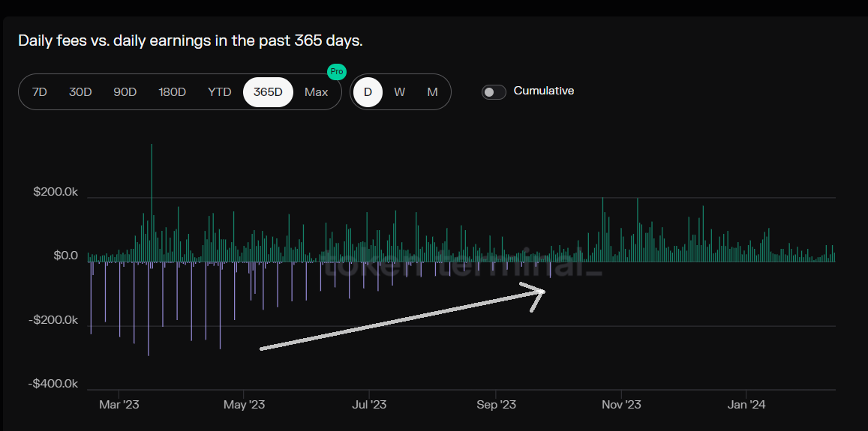Screen dimensions: 868x431
Task: Select the Max time range
Action: pyautogui.click(x=316, y=92)
